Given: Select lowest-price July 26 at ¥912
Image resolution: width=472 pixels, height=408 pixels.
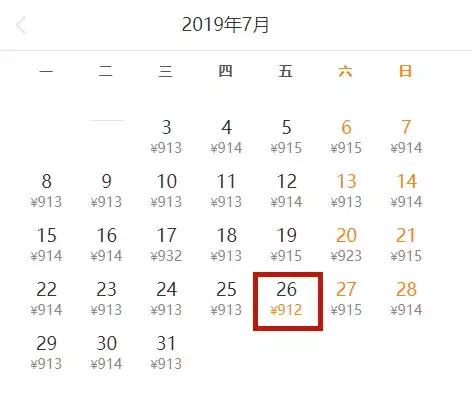Looking at the screenshot, I should point(288,301).
